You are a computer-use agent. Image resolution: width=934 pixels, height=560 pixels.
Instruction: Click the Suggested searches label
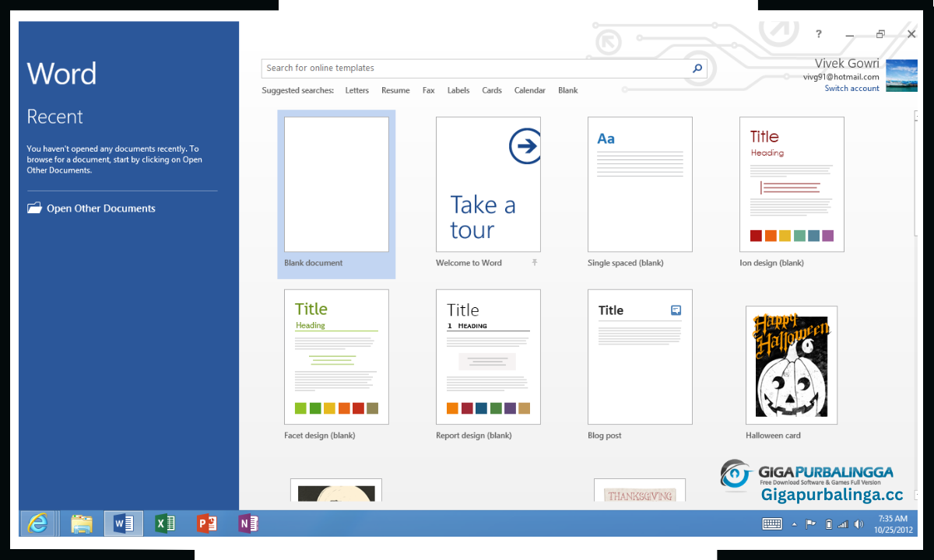click(297, 90)
